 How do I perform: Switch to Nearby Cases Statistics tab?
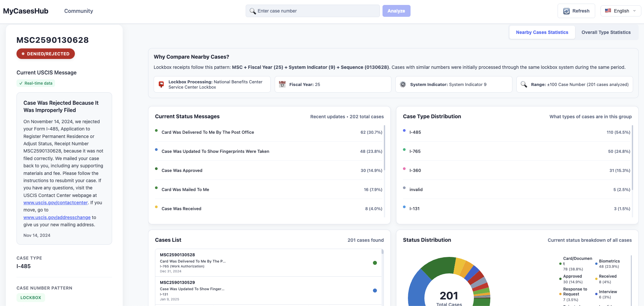(x=542, y=32)
